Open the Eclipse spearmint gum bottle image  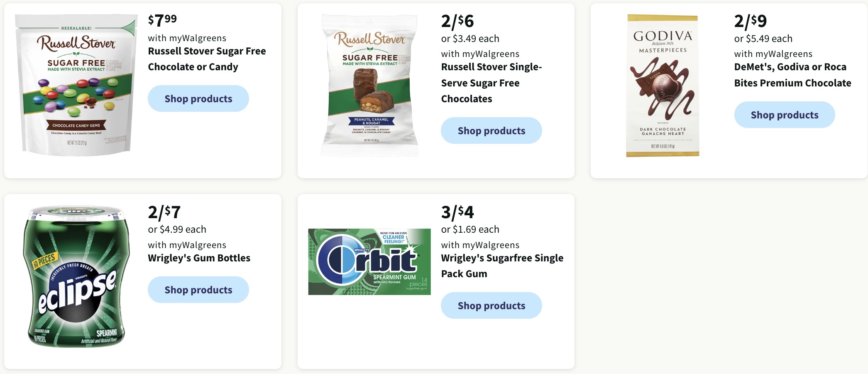pos(76,276)
